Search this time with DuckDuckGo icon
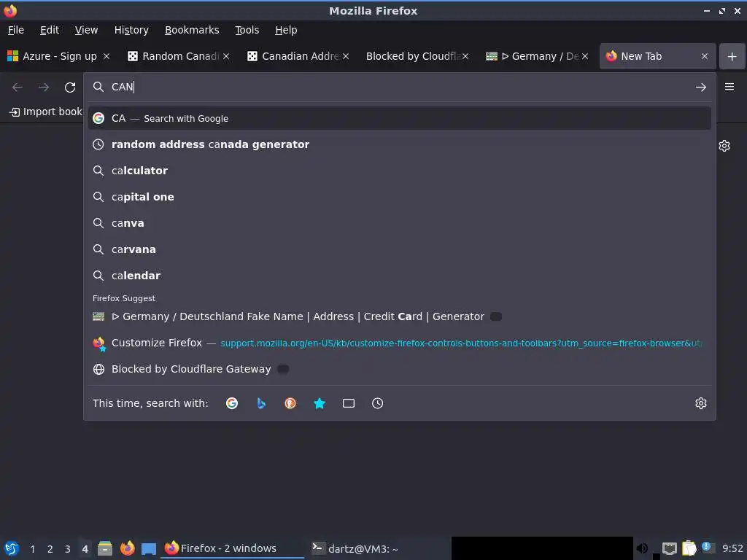 pos(290,403)
